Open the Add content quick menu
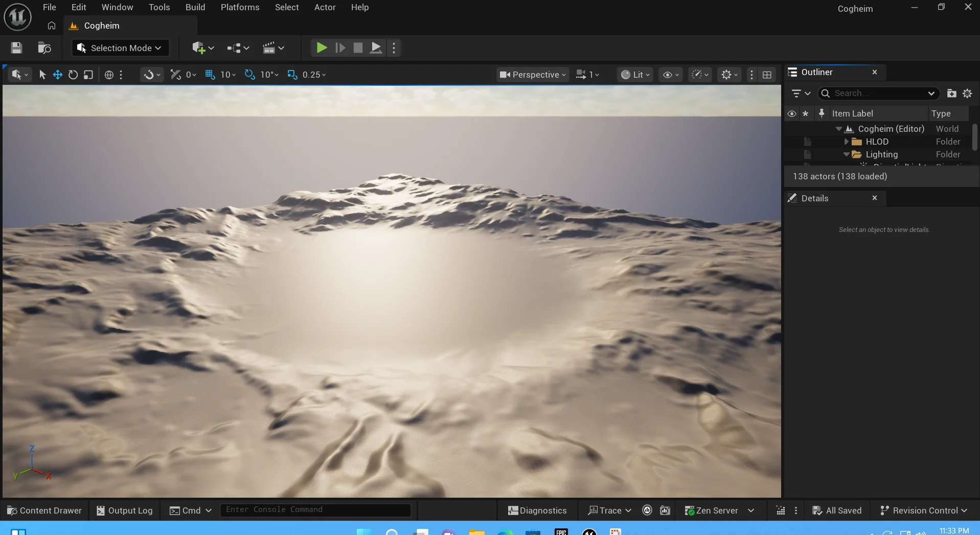 click(203, 48)
